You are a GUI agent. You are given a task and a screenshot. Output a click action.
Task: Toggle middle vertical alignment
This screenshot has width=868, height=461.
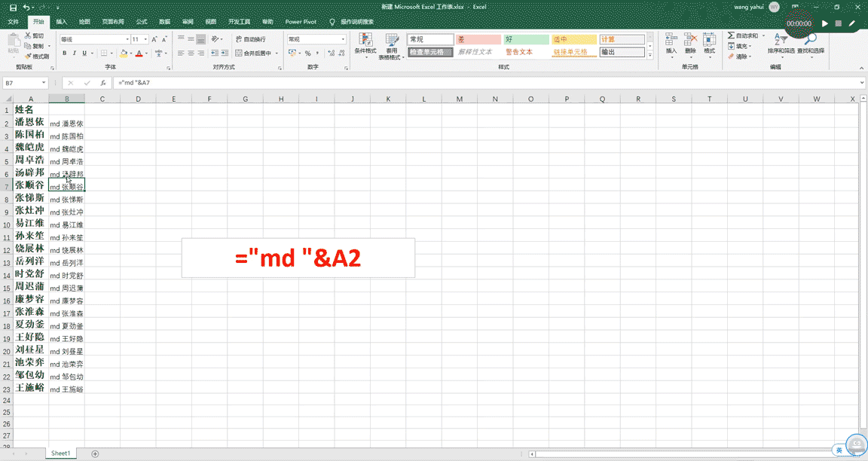[x=191, y=39]
